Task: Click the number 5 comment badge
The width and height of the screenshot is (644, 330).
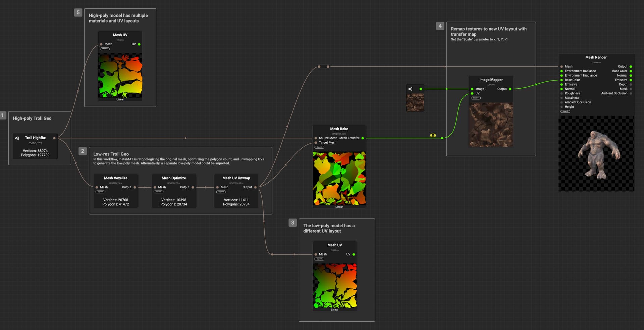Action: 78,13
